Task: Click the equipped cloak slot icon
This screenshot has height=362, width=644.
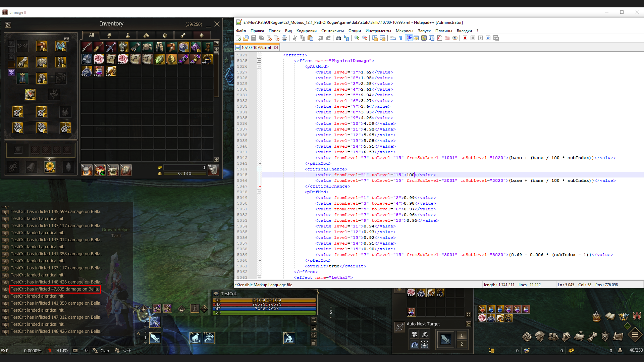Action: 22,78
